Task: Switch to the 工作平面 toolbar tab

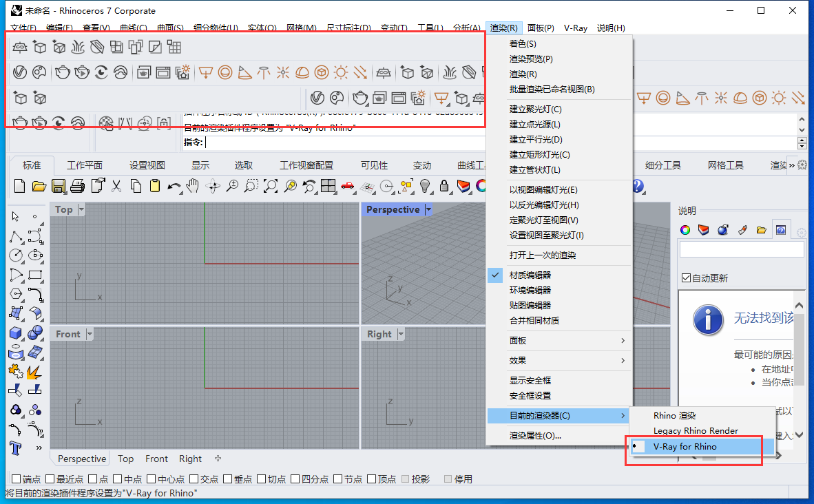Action: click(85, 165)
